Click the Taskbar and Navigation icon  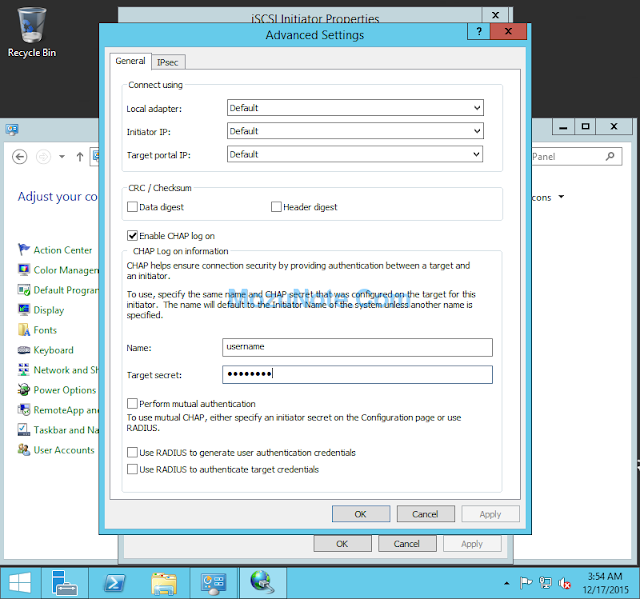[x=24, y=430]
